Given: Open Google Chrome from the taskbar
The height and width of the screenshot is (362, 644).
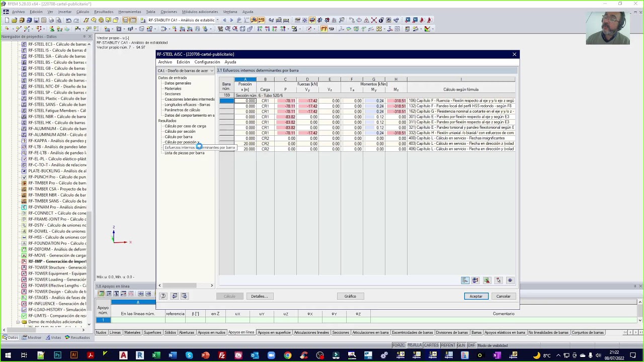Looking at the screenshot, I should (287, 355).
